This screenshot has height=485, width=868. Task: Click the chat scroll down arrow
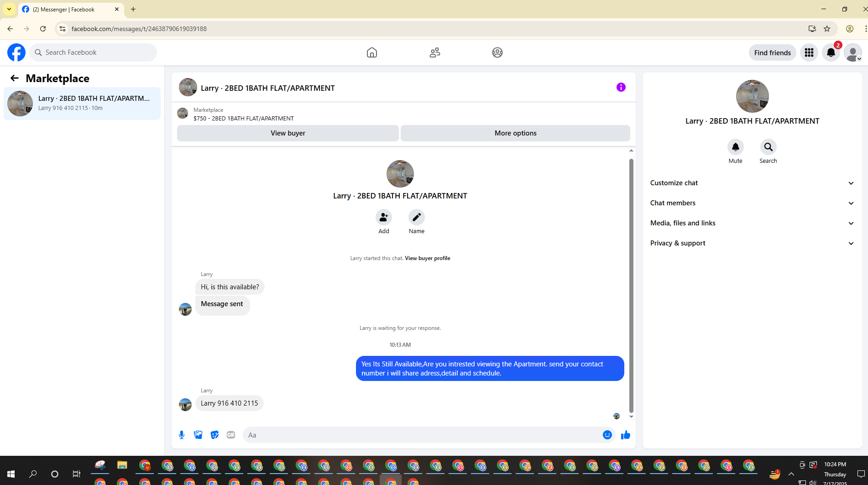[631, 417]
